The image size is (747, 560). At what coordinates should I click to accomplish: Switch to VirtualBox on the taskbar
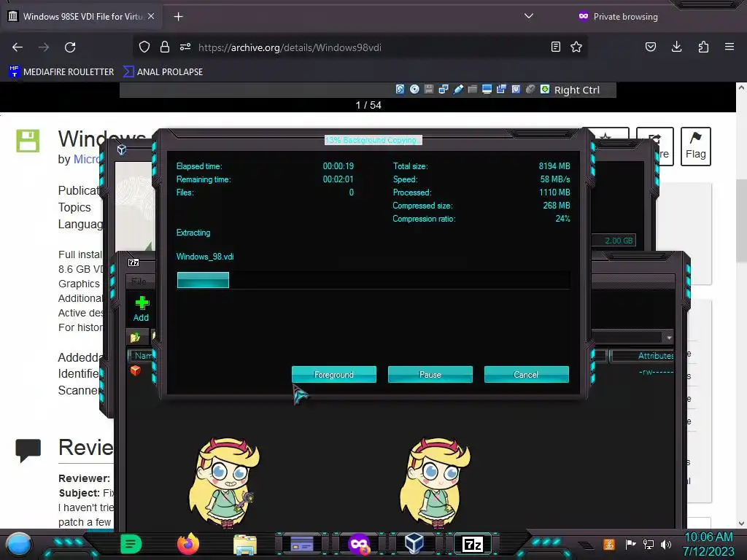tap(414, 544)
